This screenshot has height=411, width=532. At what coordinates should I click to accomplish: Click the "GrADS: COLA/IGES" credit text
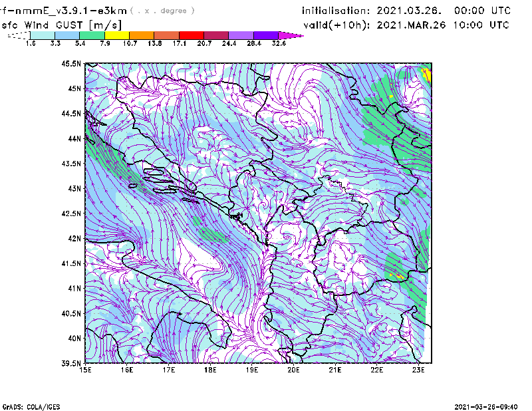pyautogui.click(x=31, y=407)
